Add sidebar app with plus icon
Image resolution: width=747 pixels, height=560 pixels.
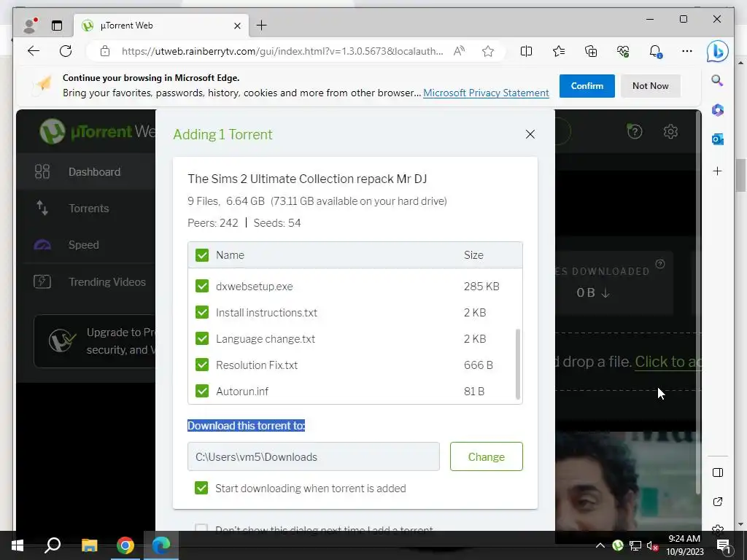(x=718, y=171)
